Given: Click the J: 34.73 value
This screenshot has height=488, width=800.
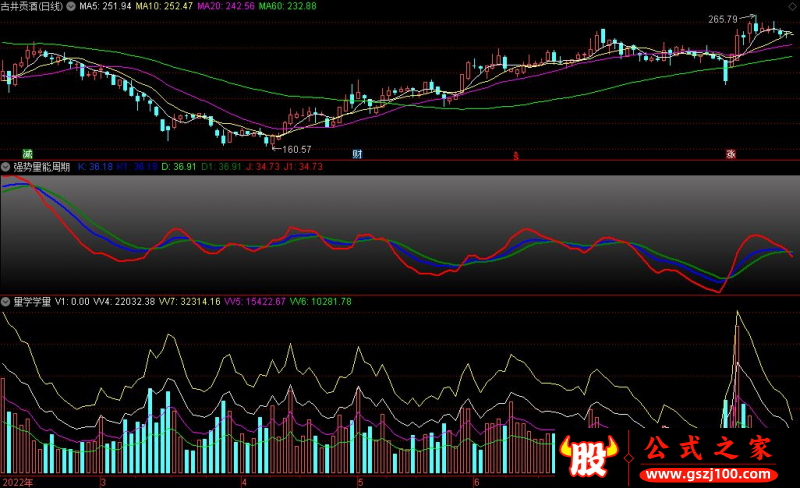Looking at the screenshot, I should [x=263, y=167].
